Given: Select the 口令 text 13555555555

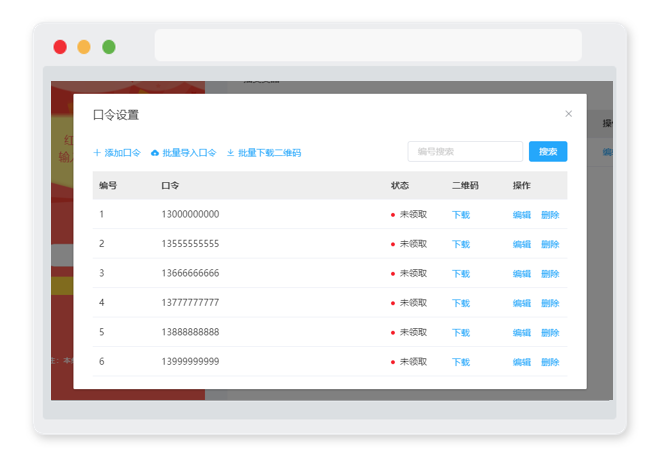Looking at the screenshot, I should (190, 244).
